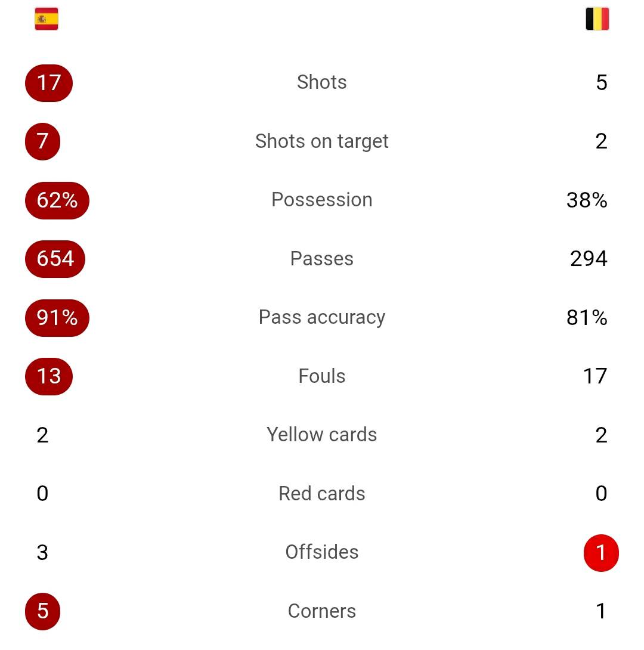The height and width of the screenshot is (650, 644).
Task: Select Spain's 7 shots on target badge
Action: (x=43, y=141)
